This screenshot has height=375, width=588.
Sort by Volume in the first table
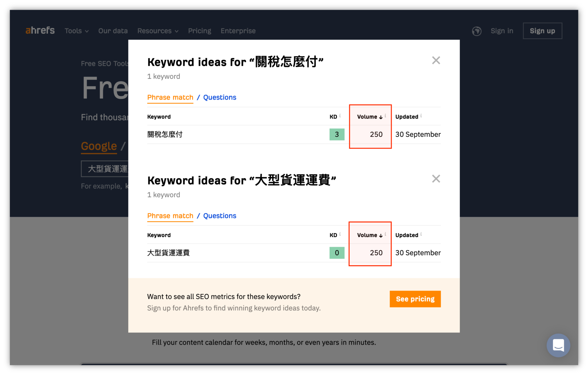coord(369,117)
